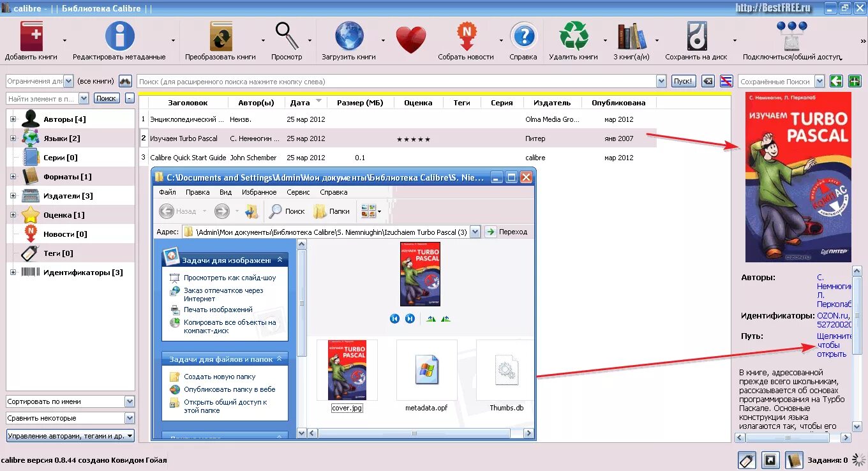Expand the Издатели [3] tree node
This screenshot has width=868, height=471.
tap(13, 196)
